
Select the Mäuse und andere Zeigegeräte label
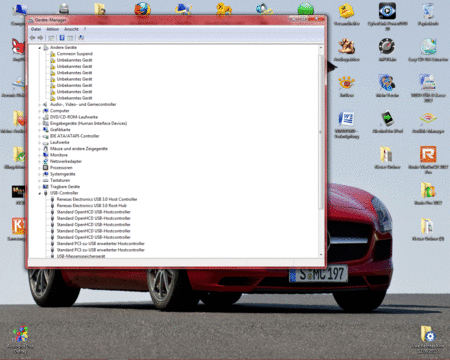[79, 149]
